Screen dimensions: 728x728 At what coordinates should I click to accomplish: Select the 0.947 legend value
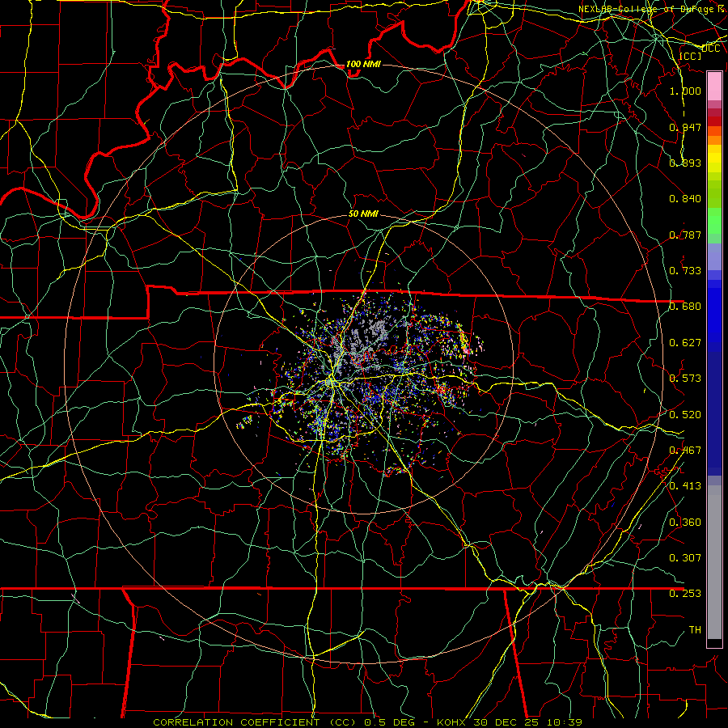685,127
